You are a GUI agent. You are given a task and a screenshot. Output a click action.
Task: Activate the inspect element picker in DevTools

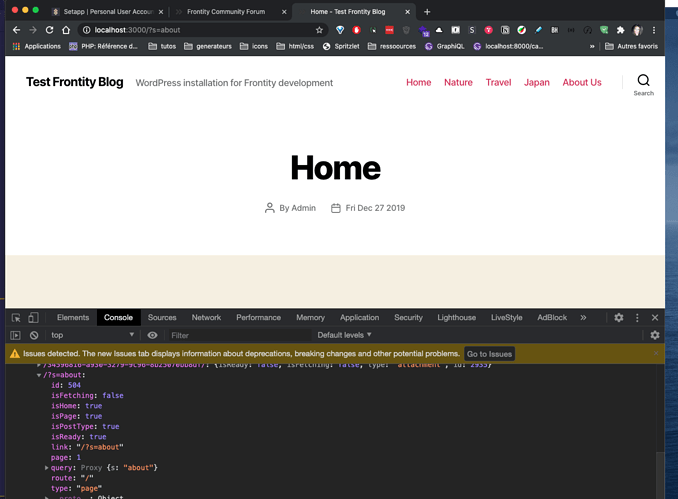(16, 317)
